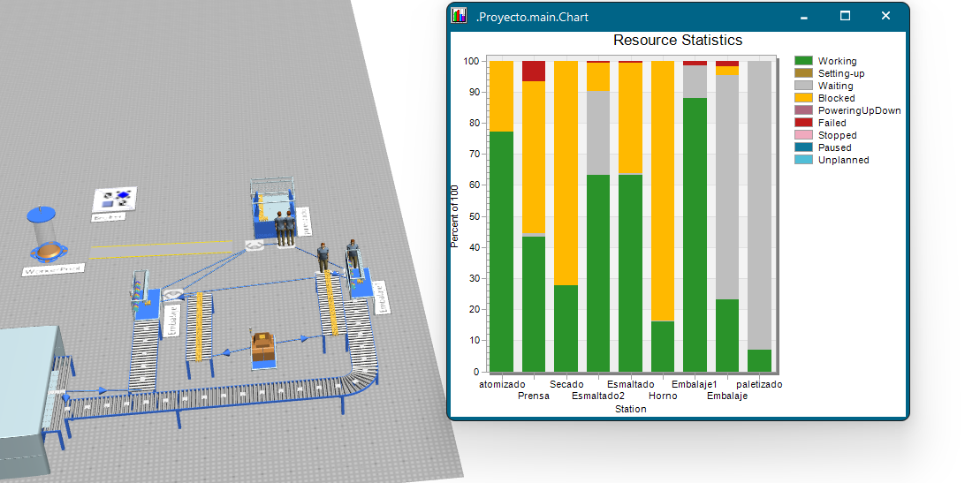
Task: Click the green Working legend swatch
Action: point(803,61)
